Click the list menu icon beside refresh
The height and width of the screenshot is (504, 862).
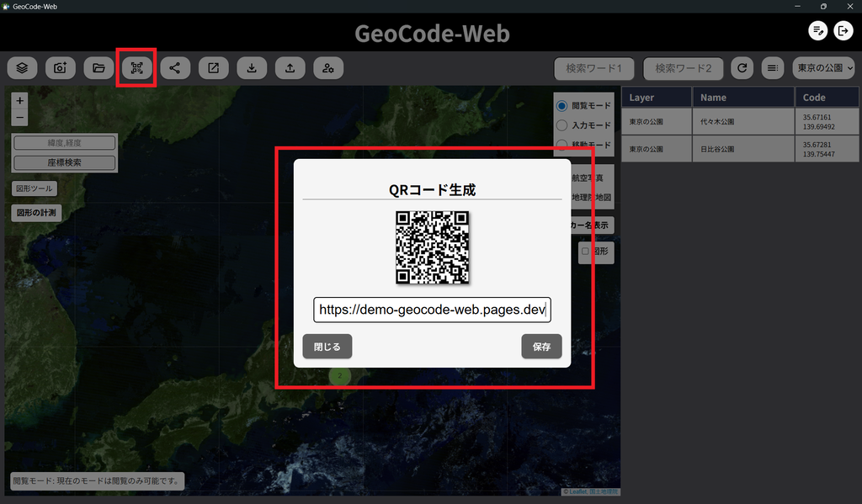pyautogui.click(x=773, y=68)
